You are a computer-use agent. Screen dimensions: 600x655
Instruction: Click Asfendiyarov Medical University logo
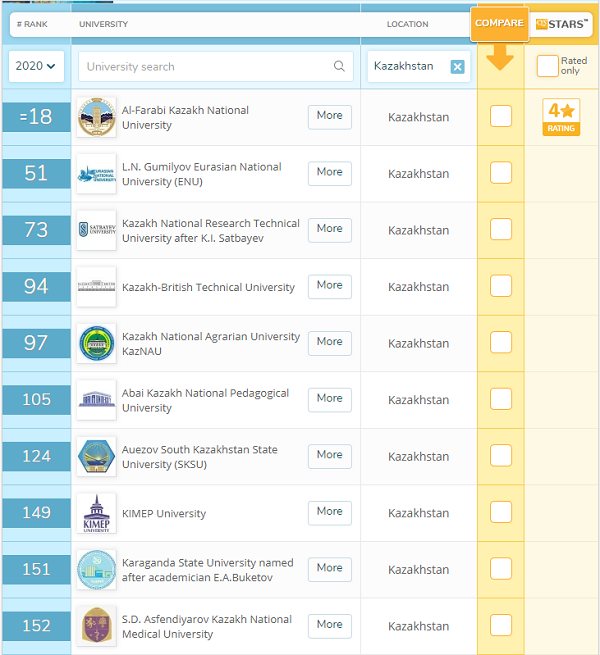[97, 626]
